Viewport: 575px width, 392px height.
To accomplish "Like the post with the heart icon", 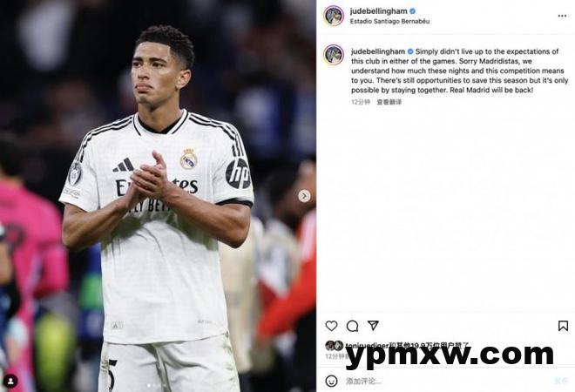I will click(332, 326).
